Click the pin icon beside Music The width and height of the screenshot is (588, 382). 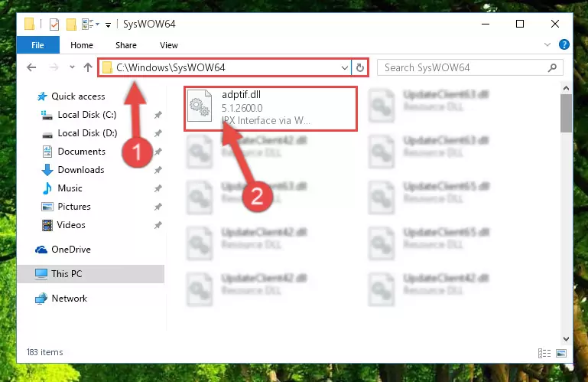click(158, 188)
